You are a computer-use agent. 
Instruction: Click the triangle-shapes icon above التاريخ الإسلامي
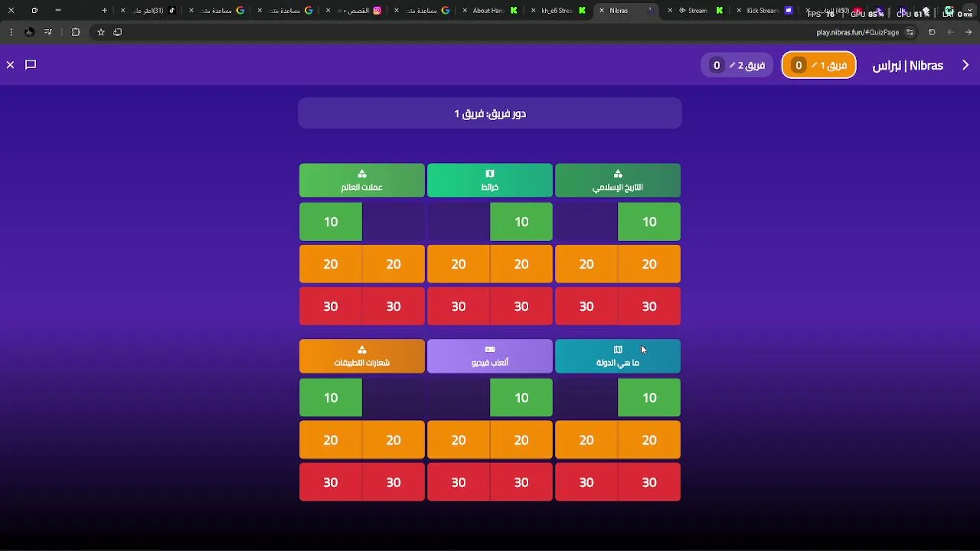(x=618, y=174)
